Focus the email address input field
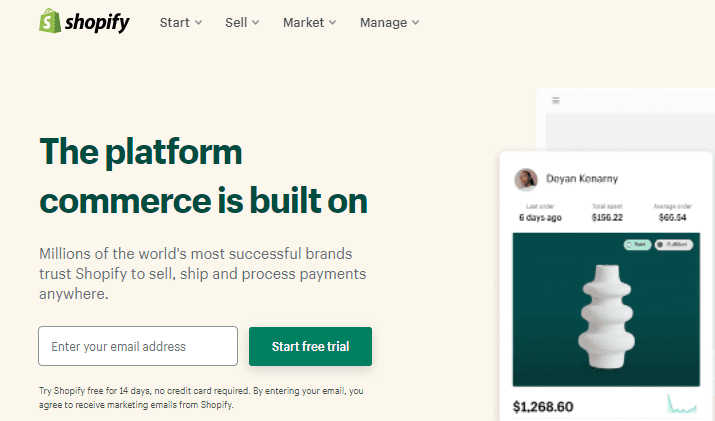 pyautogui.click(x=138, y=346)
